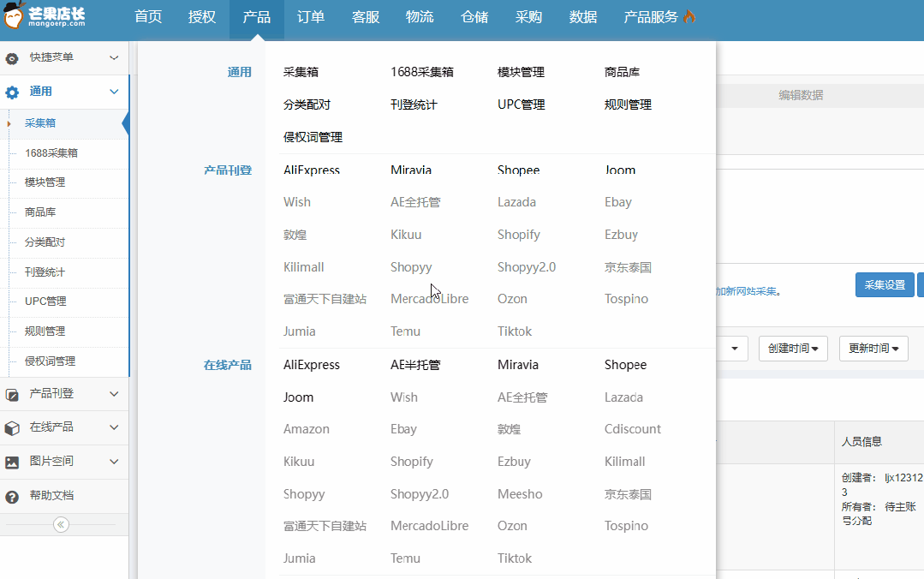This screenshot has width=924, height=579.
Task: Click the 帮助文档 question mark icon
Action: pyautogui.click(x=12, y=497)
